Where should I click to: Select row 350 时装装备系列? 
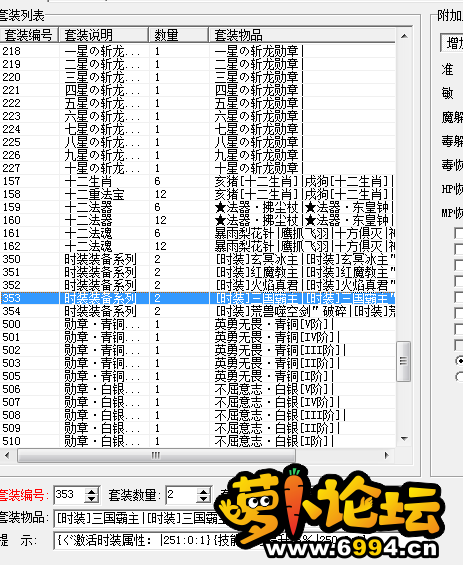coord(197,259)
